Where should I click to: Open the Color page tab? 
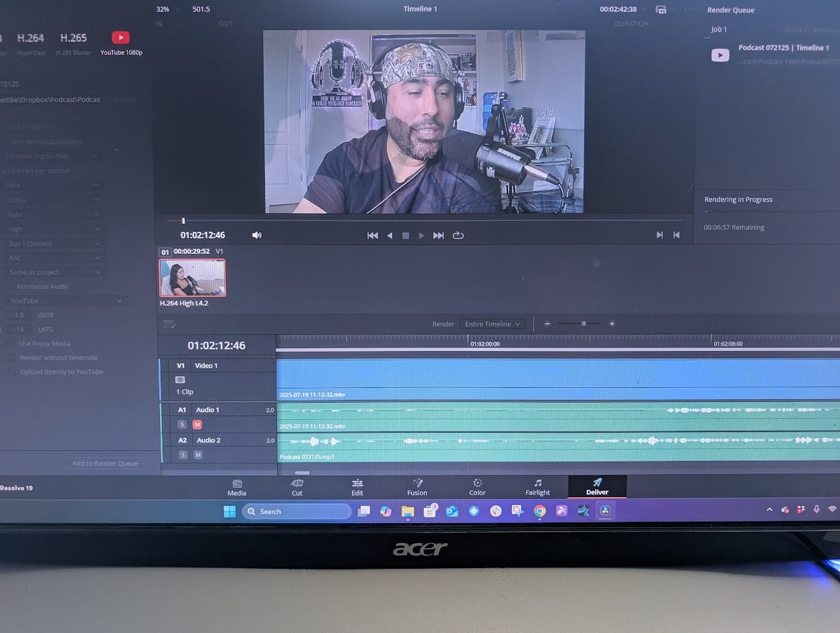point(477,487)
